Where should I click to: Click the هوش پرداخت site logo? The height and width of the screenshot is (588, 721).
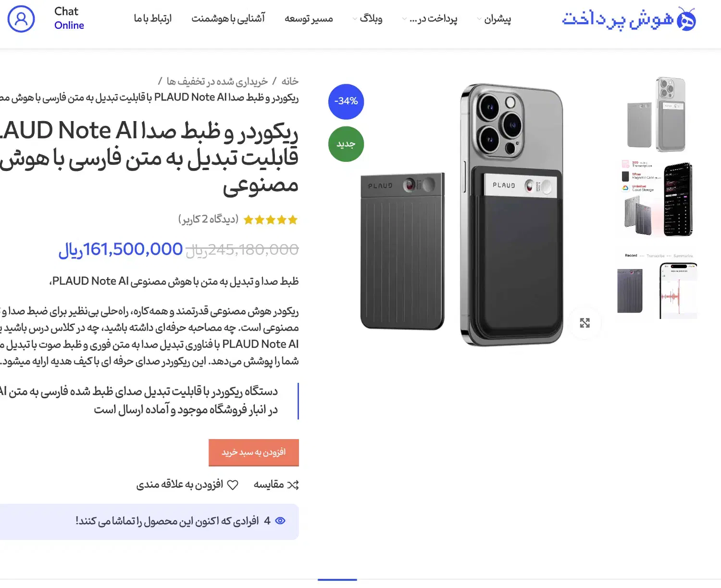[x=629, y=19]
